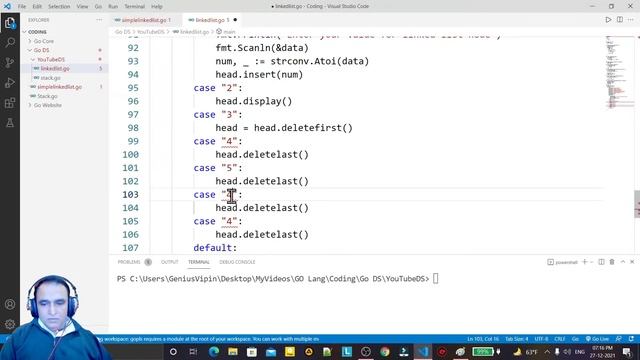This screenshot has width=640, height=360.
Task: Close the bottom terminal panel
Action: 632,262
